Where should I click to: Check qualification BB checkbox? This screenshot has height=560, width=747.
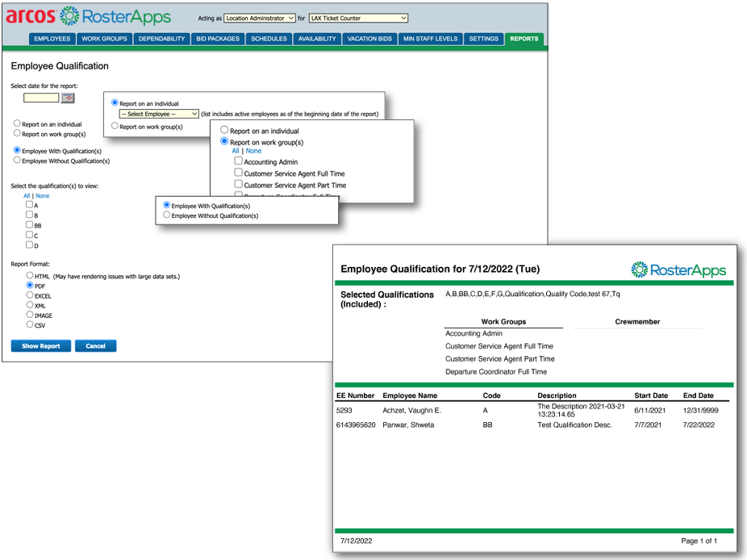[30, 224]
